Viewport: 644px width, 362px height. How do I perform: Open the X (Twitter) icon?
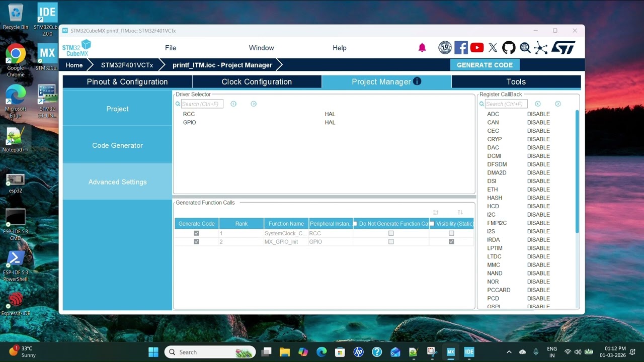493,48
